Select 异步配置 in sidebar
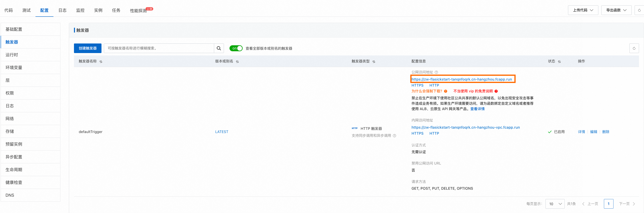 point(31,157)
